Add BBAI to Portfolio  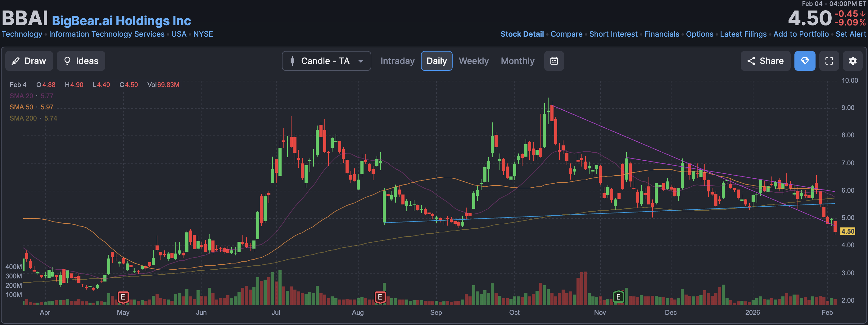[x=801, y=34]
